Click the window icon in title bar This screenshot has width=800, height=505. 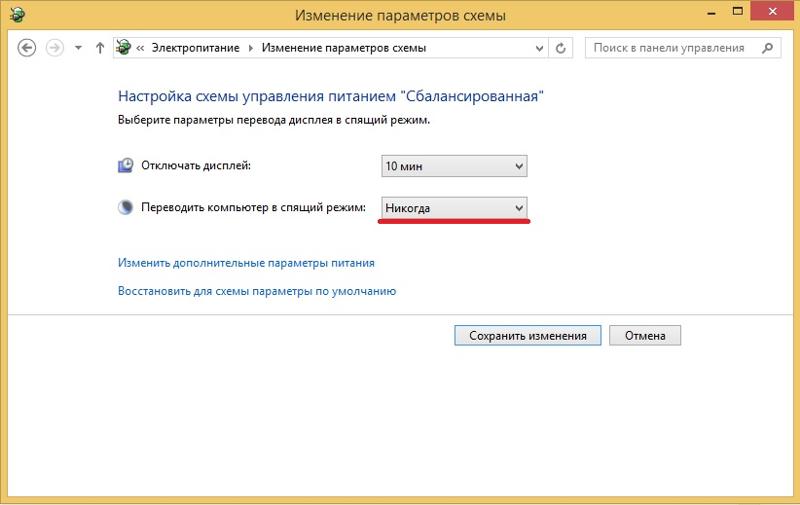(x=17, y=14)
